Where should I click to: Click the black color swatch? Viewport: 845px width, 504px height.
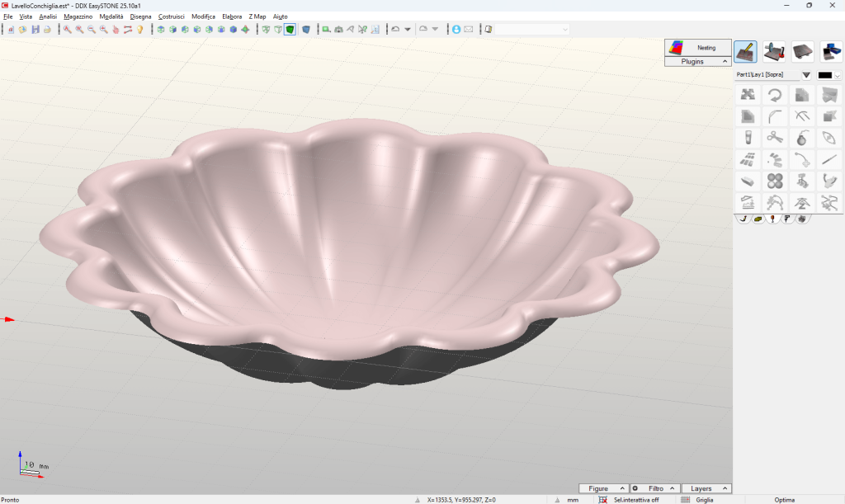(x=825, y=75)
